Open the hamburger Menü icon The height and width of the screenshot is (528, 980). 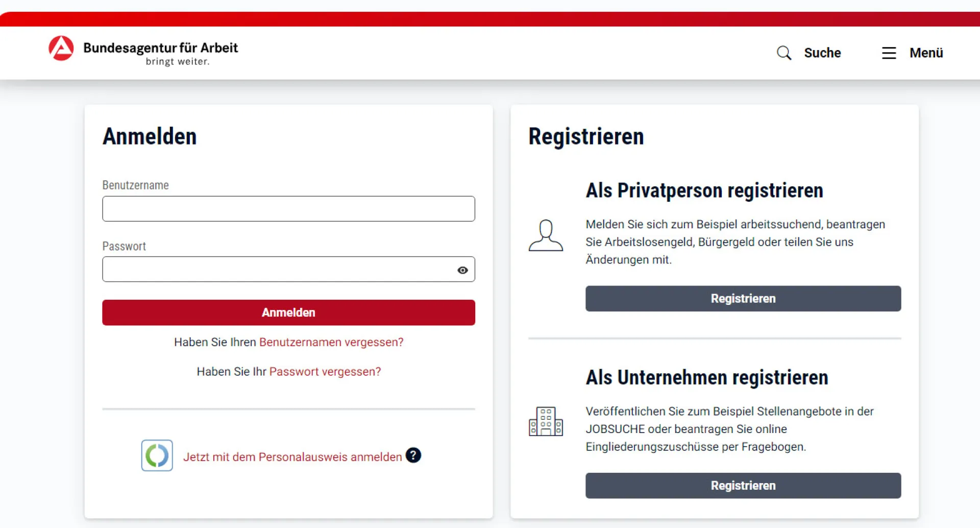889,53
